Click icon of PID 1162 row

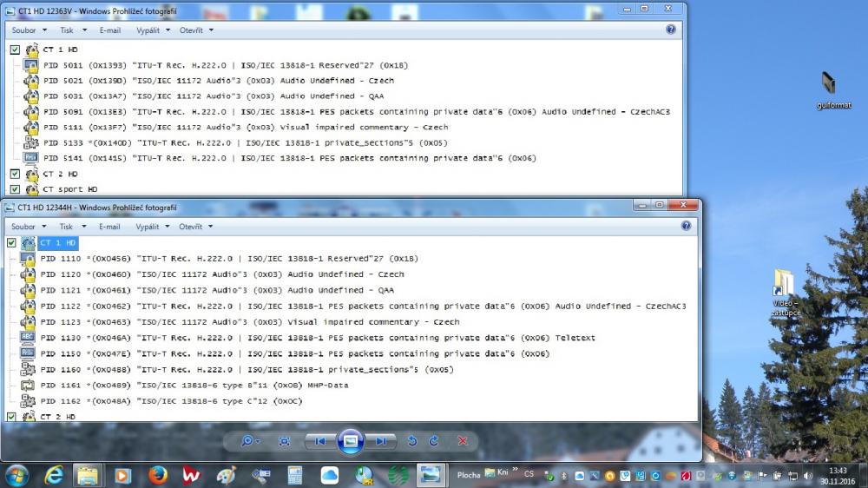click(28, 400)
